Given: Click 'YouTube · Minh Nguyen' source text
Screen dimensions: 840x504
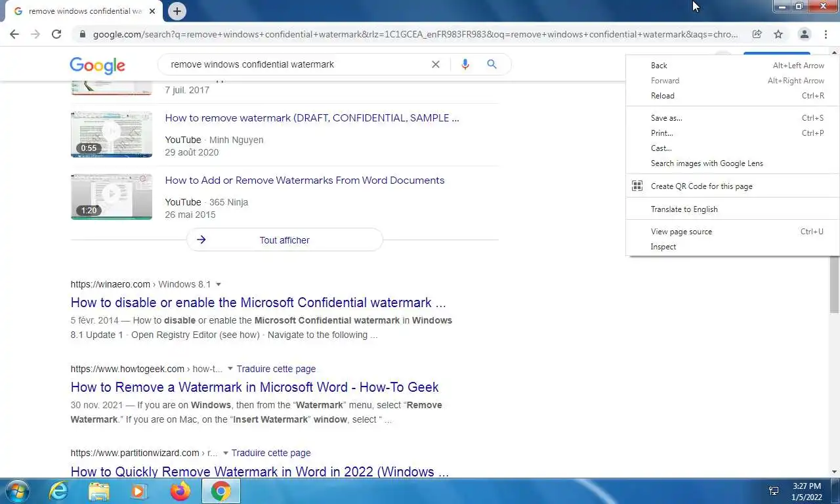Looking at the screenshot, I should click(x=214, y=140).
